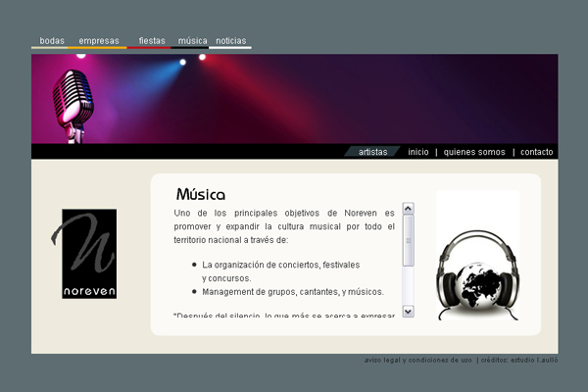Open the artistas menu item
The image size is (588, 392).
pos(373,152)
